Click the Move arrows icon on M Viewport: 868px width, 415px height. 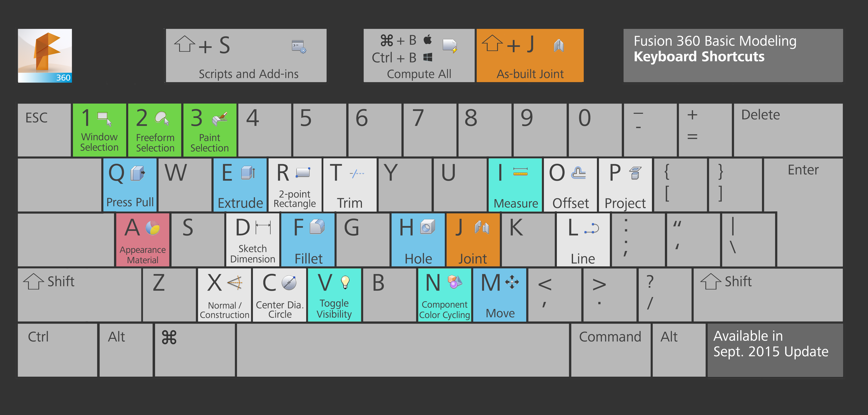[512, 282]
